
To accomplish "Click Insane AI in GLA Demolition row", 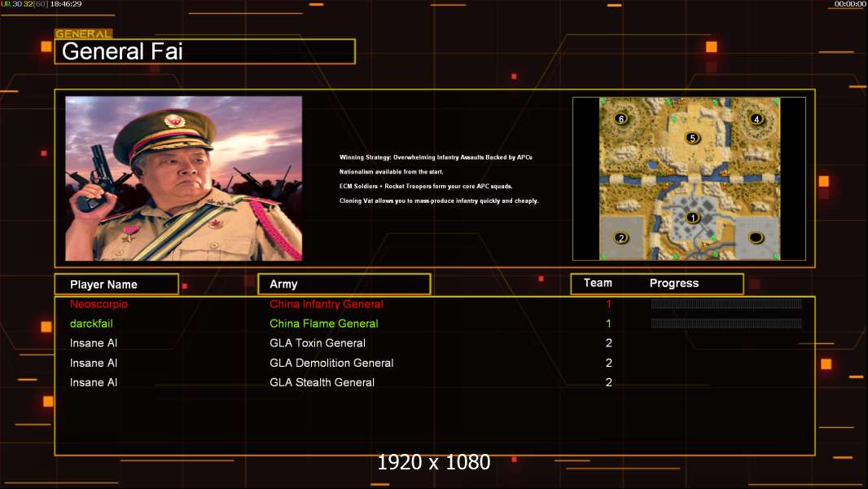I will (x=94, y=363).
